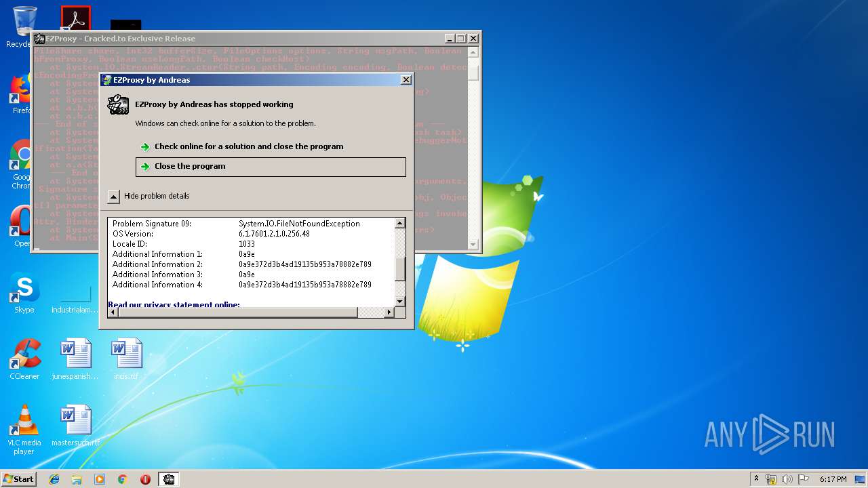Launch Opera from the desktop
The height and width of the screenshot is (488, 868).
pos(20,227)
